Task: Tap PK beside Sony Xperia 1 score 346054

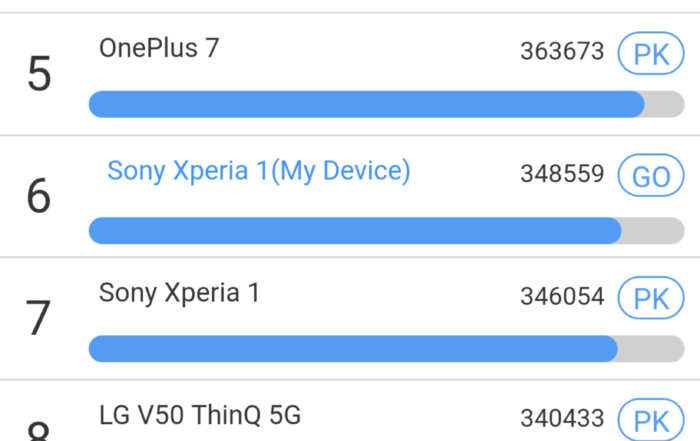Action: 650,297
